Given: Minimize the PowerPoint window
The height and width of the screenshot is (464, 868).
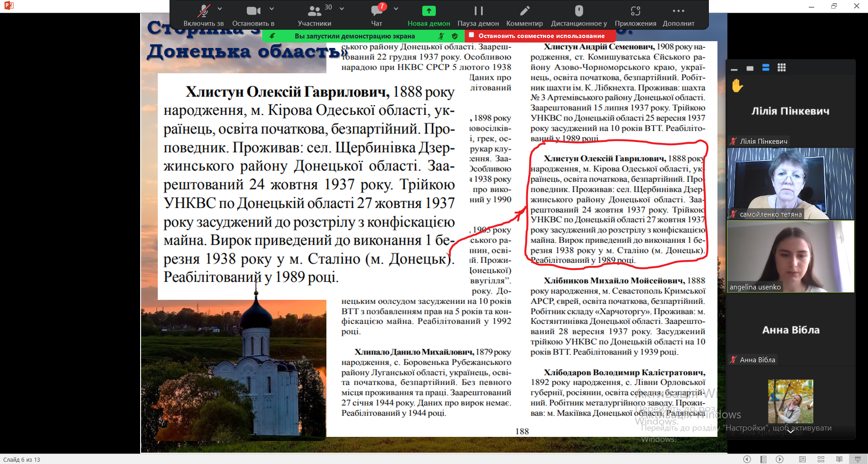Looking at the screenshot, I should [811, 6].
